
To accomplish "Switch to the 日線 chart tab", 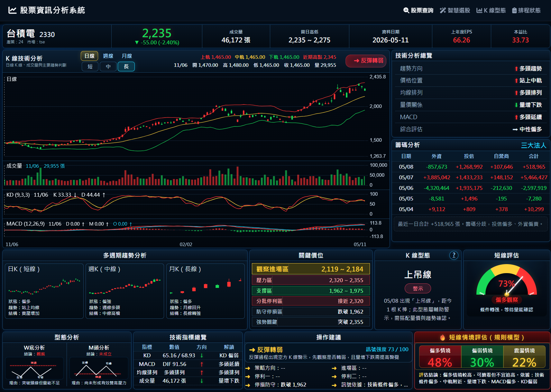I will 89,56.
